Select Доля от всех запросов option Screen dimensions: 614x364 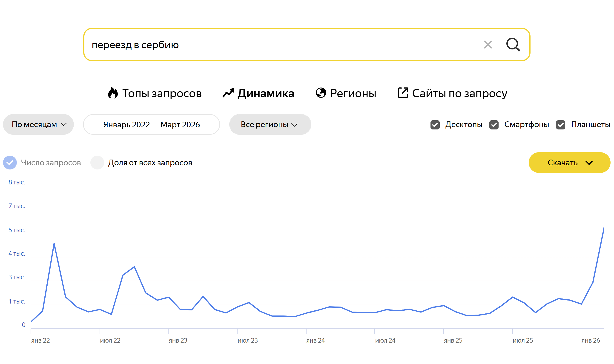click(x=97, y=163)
